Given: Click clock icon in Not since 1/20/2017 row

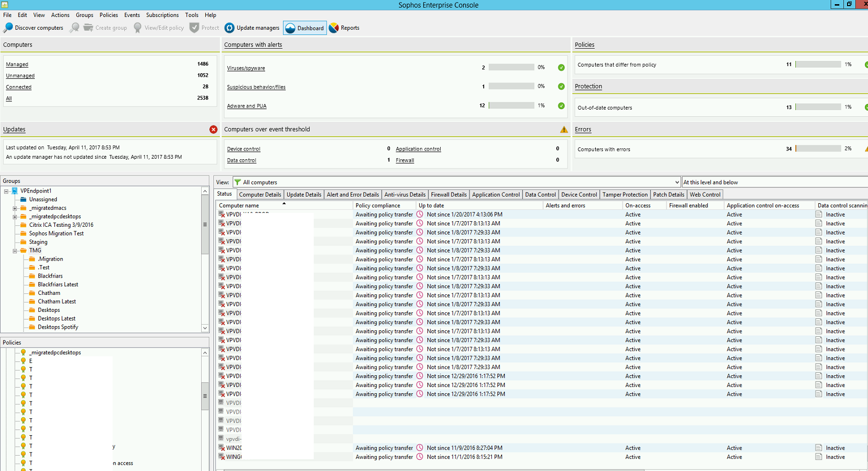Looking at the screenshot, I should coord(420,215).
